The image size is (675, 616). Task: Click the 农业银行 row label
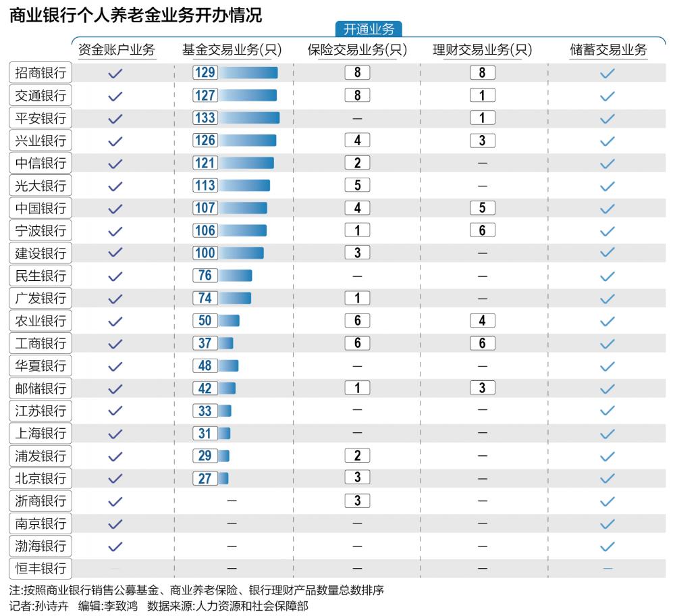coord(40,320)
